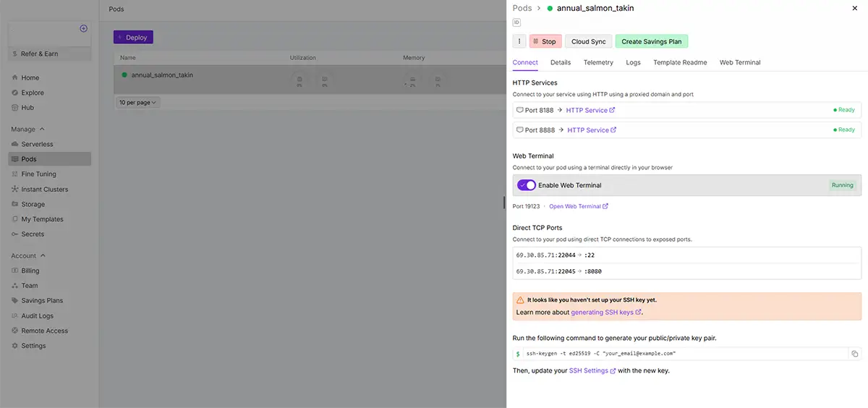The width and height of the screenshot is (868, 408).
Task: Switch to the Telemetry tab
Action: 598,63
